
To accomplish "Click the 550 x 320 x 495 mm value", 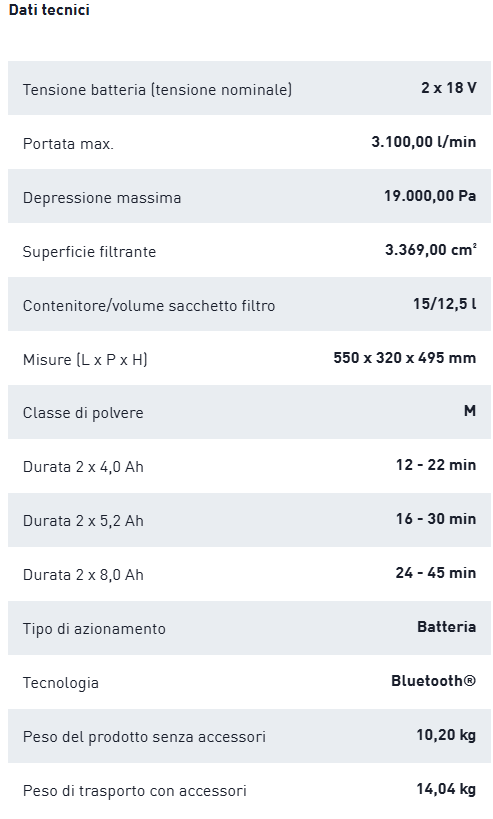I will click(405, 358).
